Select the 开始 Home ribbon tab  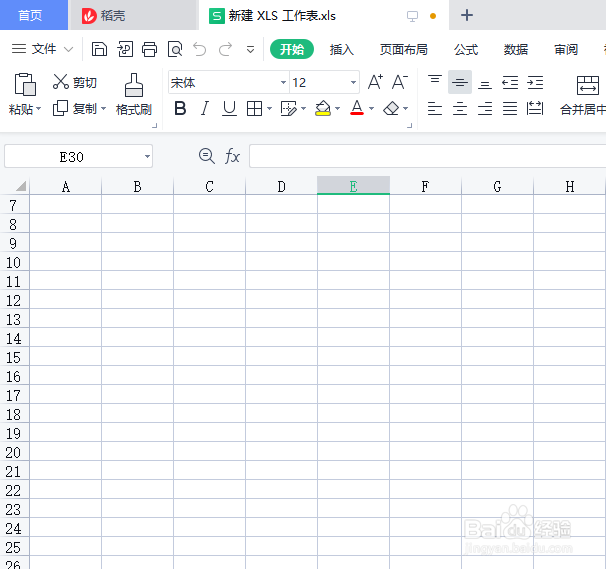pyautogui.click(x=292, y=49)
